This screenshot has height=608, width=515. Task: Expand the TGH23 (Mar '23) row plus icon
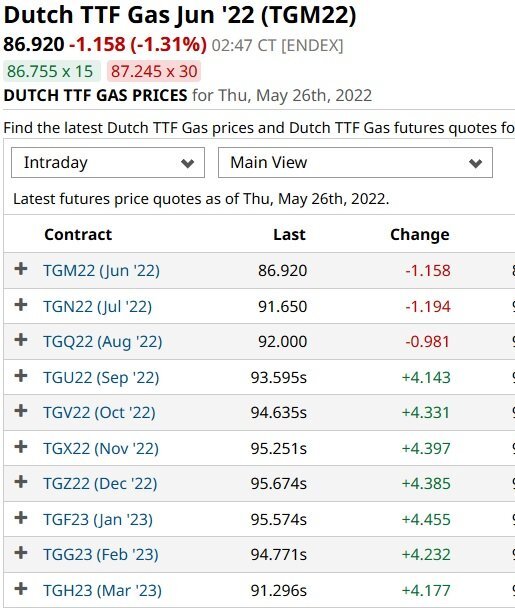21,589
